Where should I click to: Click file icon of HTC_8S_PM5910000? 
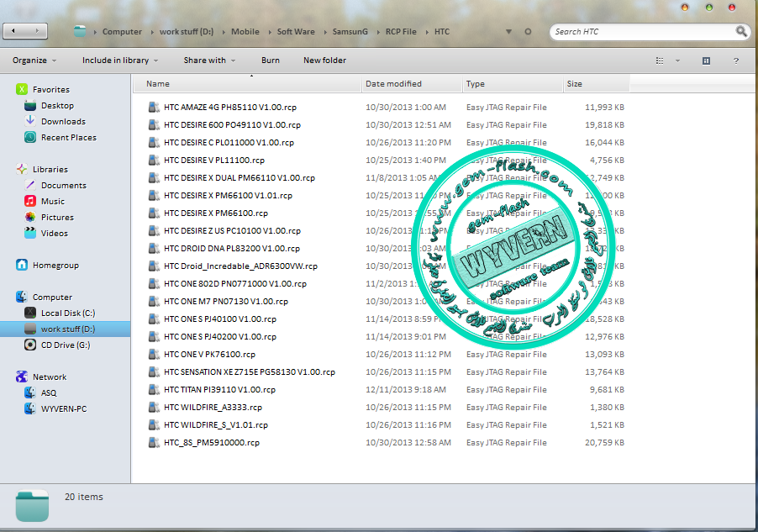point(154,443)
